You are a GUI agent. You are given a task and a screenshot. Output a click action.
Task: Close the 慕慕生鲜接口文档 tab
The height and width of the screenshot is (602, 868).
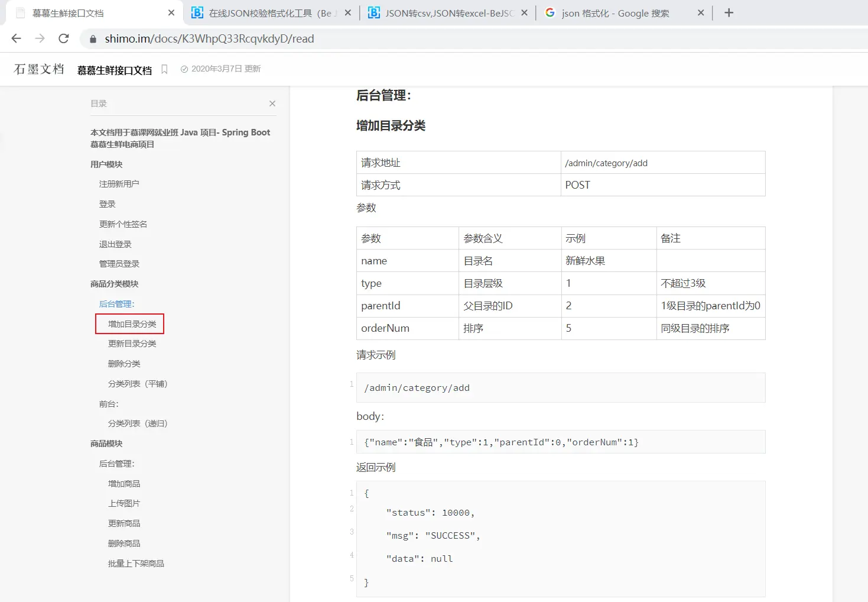[171, 12]
